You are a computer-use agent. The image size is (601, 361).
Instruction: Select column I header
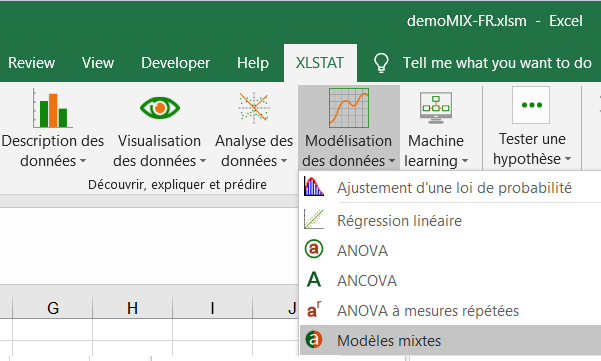(x=212, y=308)
